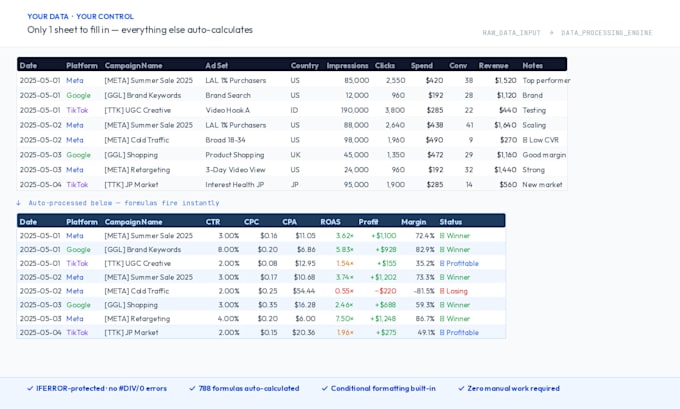Select the "Product Shopping" ad set cell
680x409 pixels.
pos(235,155)
